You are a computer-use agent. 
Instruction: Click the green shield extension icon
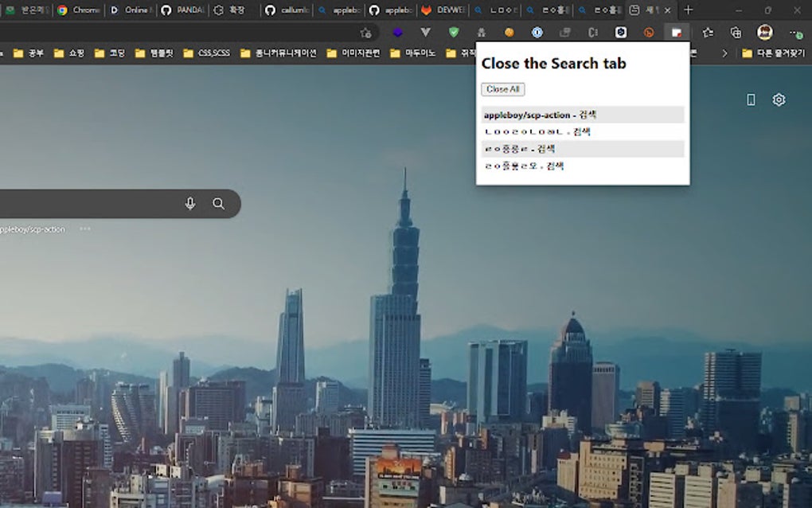pyautogui.click(x=454, y=32)
